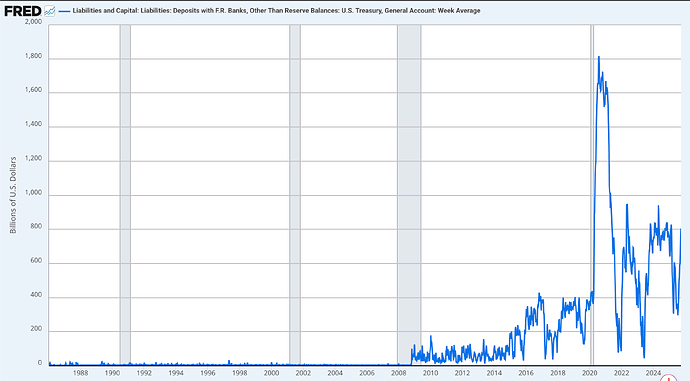The image size is (690, 381).
Task: Click the 2,000 y-axis value
Action: 33,22
